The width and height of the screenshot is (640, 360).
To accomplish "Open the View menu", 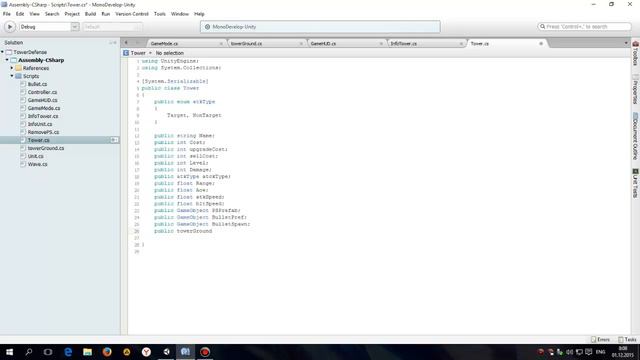I will (x=34, y=14).
